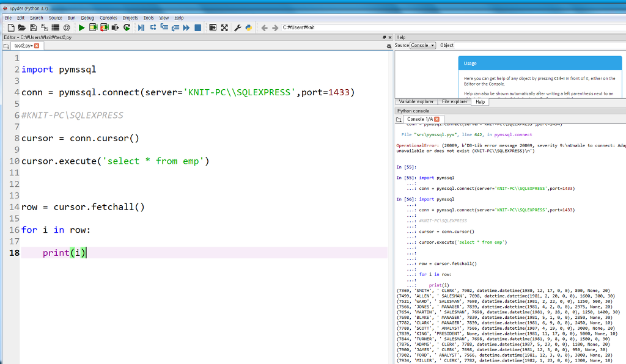This screenshot has width=626, height=364.
Task: Click the Re-run last script icon
Action: [127, 27]
